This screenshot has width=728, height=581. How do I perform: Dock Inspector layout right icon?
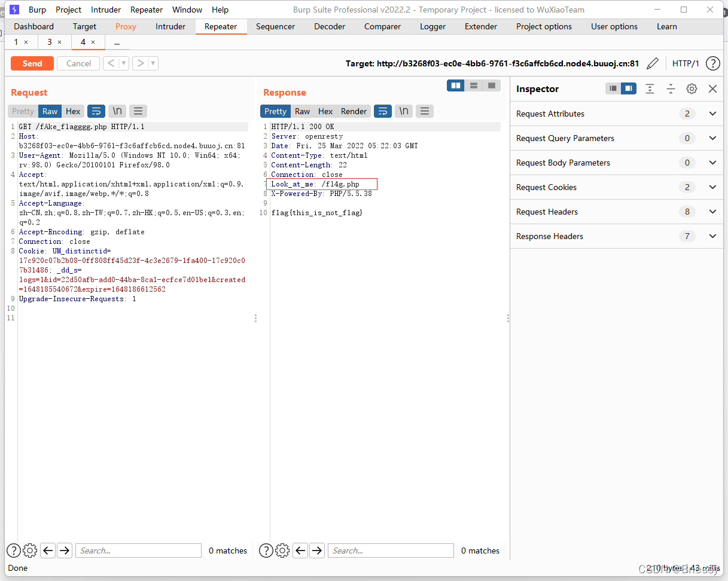point(628,88)
